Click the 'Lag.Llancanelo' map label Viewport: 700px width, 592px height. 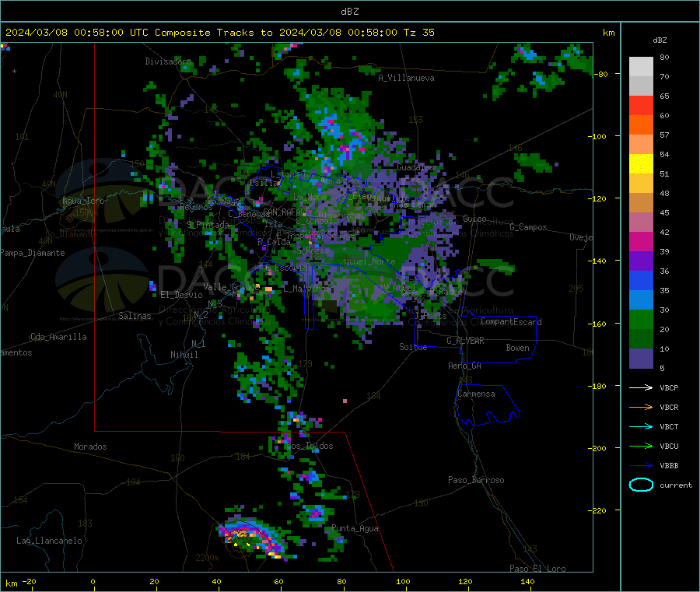[49, 541]
